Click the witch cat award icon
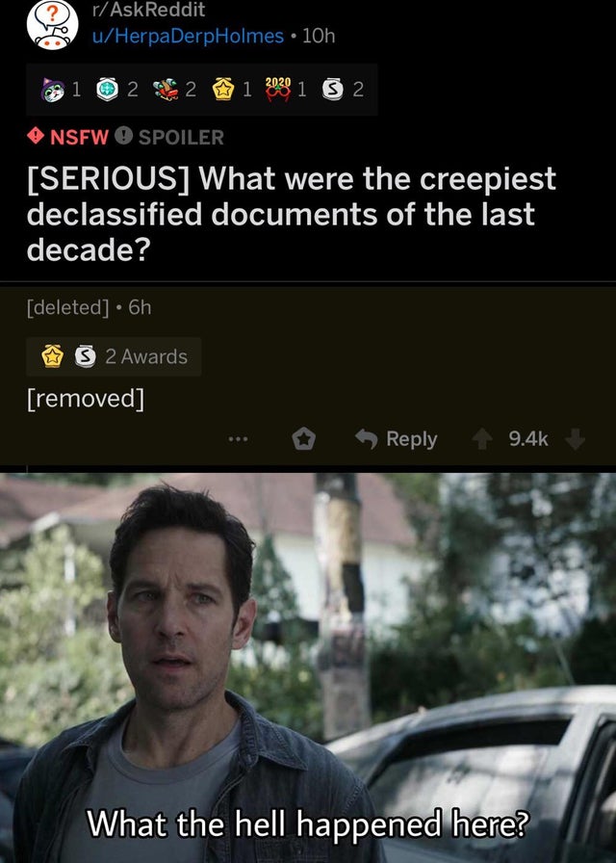Screen dimensions: 616x863 (53, 90)
